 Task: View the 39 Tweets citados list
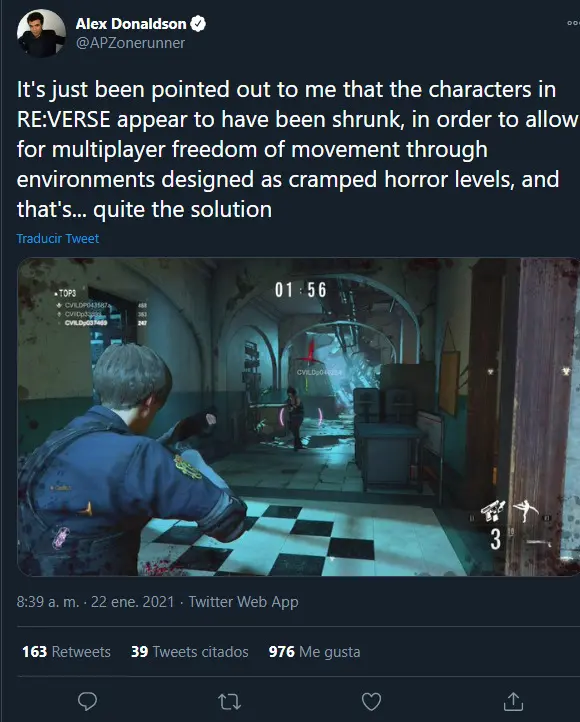(190, 652)
